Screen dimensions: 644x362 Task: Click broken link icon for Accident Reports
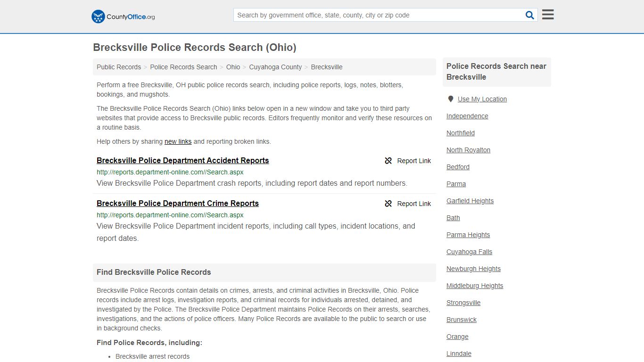[x=388, y=161]
